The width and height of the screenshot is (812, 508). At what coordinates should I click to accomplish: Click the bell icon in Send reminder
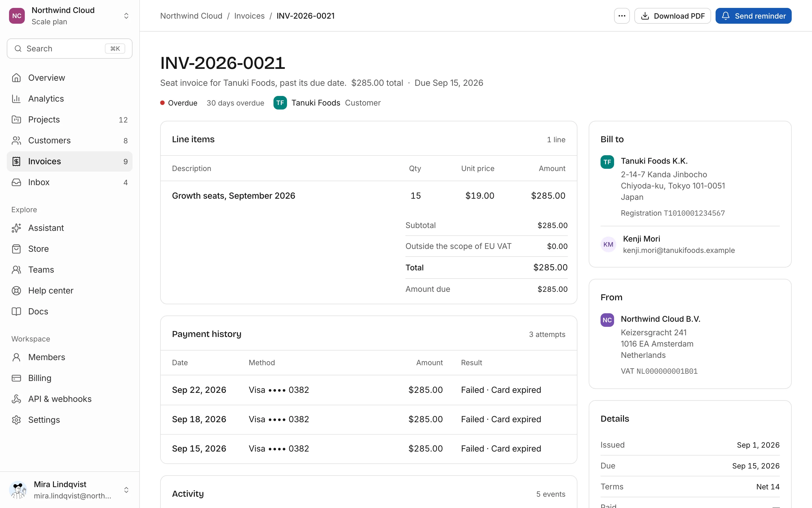725,16
